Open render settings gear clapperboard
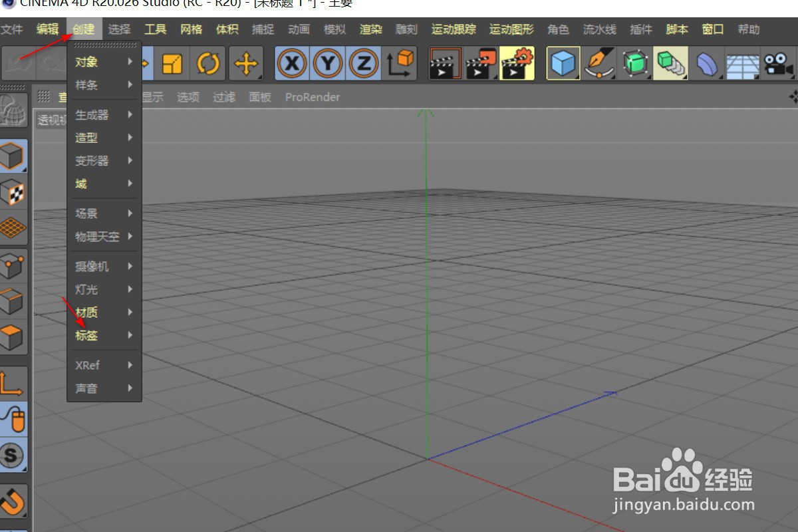The height and width of the screenshot is (532, 798). coord(517,64)
